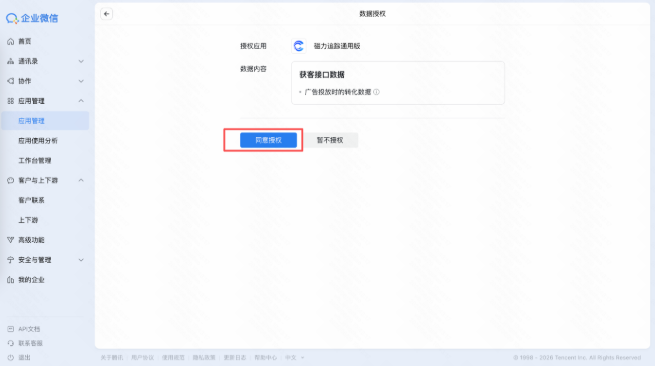Screen dimensions: 655x366
Task: Click the 退出 power icon
Action: (10, 358)
